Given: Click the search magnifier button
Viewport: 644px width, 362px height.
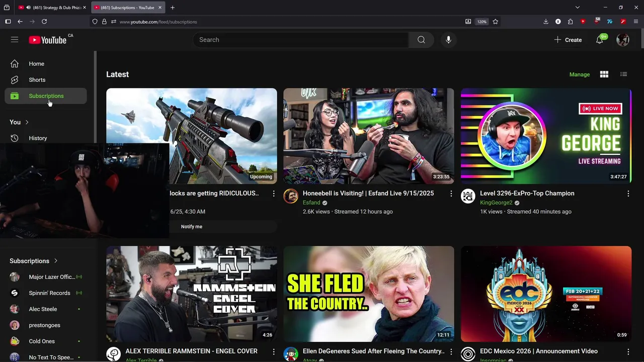Looking at the screenshot, I should tap(421, 40).
